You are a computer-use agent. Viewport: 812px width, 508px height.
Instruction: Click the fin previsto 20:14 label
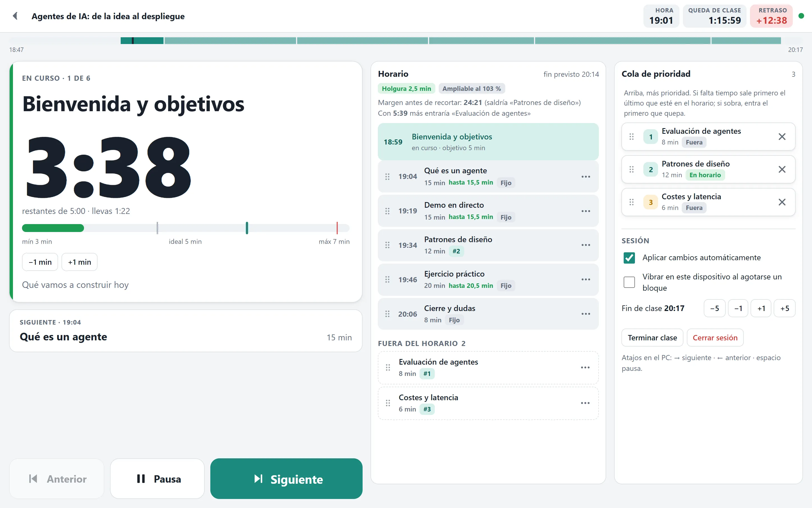click(x=571, y=74)
